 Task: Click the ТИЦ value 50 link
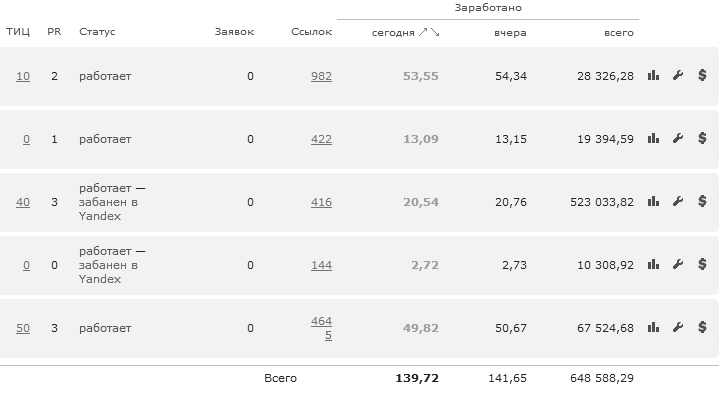[23, 328]
